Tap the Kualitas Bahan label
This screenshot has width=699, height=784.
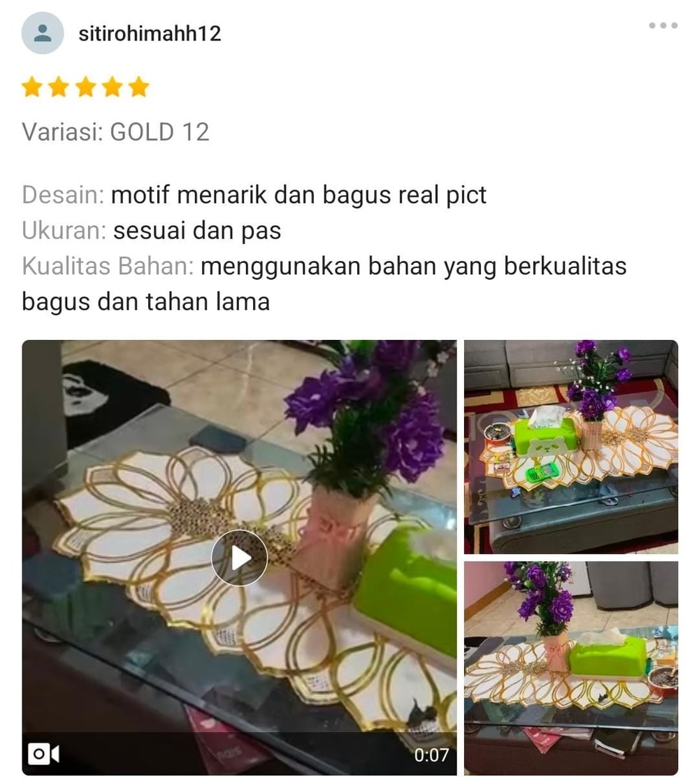pyautogui.click(x=108, y=266)
